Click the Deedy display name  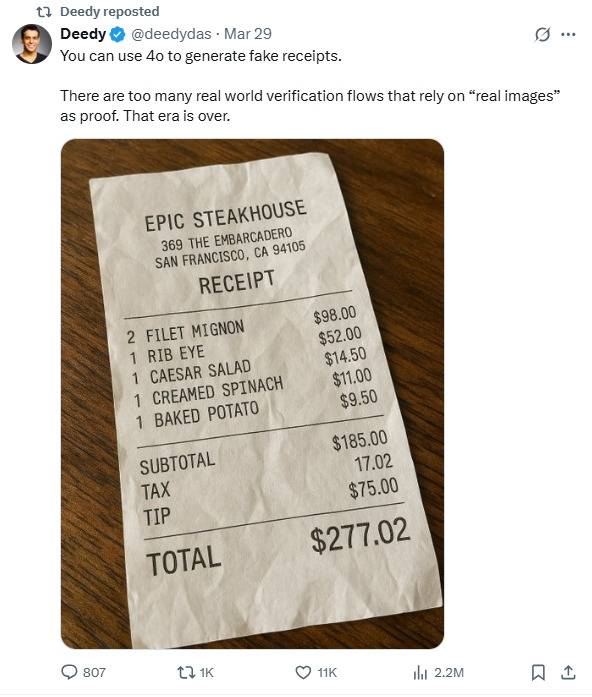click(x=83, y=34)
